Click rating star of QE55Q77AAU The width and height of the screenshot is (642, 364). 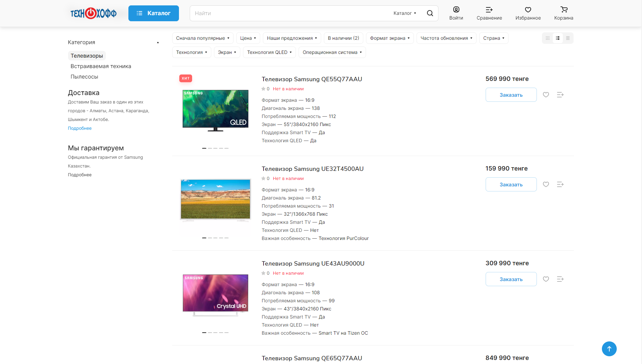[263, 89]
